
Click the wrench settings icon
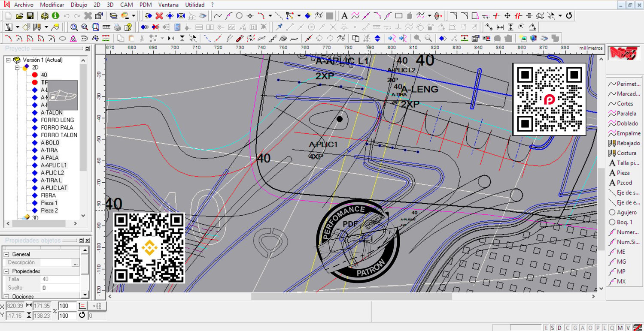click(45, 16)
